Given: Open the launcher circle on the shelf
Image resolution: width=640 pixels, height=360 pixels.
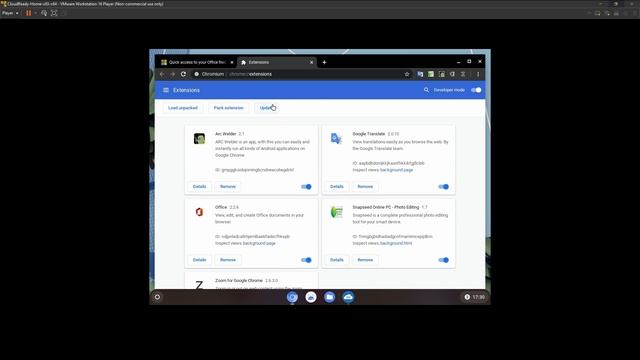Looking at the screenshot, I should 157,297.
